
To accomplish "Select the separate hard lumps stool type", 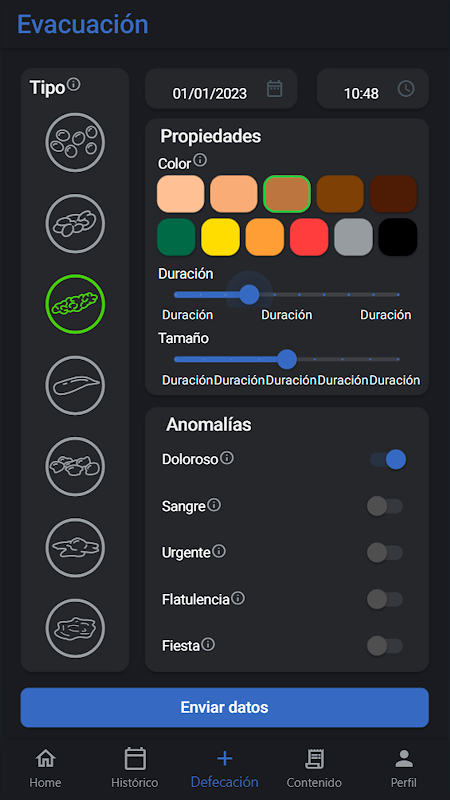I will click(x=75, y=142).
